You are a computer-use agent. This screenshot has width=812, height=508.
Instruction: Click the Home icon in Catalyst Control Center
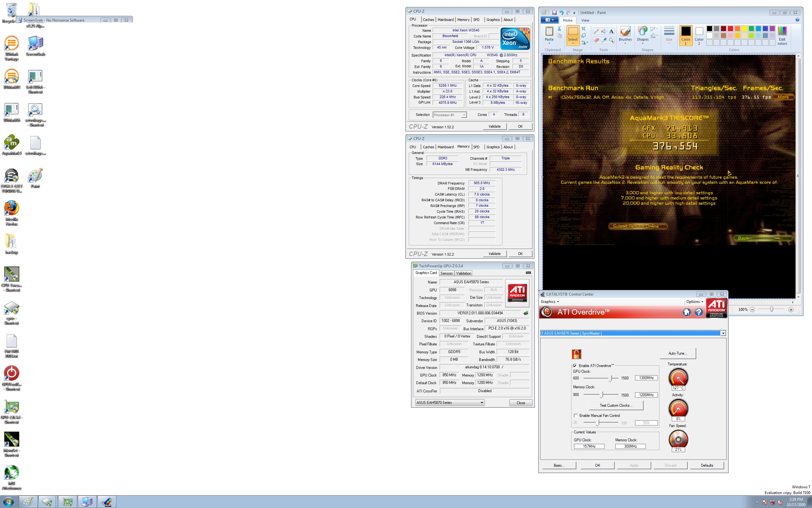686,312
